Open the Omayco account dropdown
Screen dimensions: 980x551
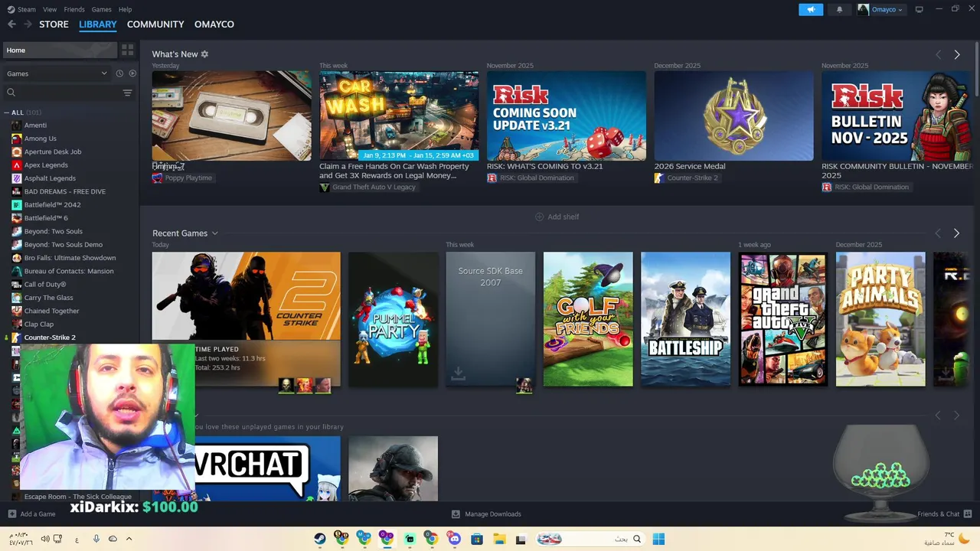pos(880,9)
